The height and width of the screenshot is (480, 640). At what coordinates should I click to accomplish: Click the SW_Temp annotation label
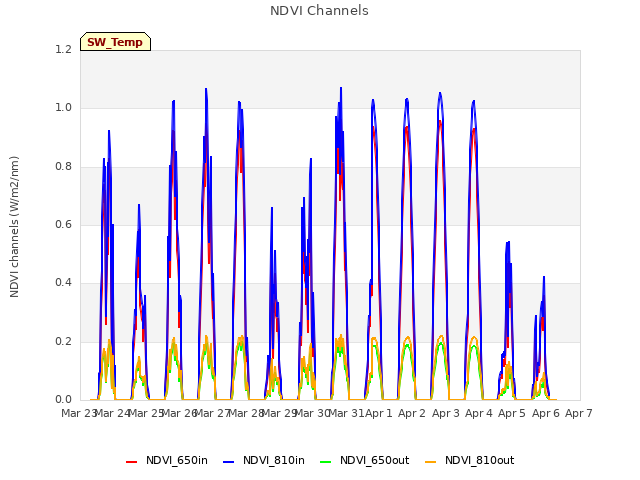tap(115, 42)
